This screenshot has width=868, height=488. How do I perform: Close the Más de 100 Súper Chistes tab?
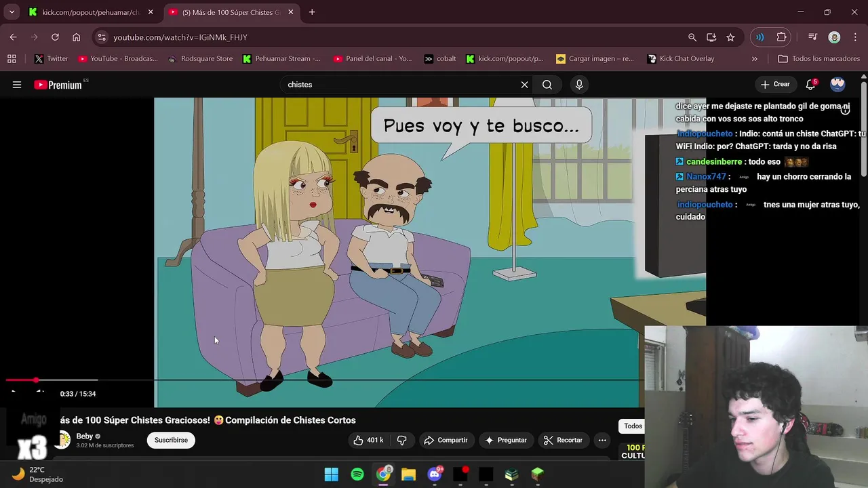click(x=291, y=12)
